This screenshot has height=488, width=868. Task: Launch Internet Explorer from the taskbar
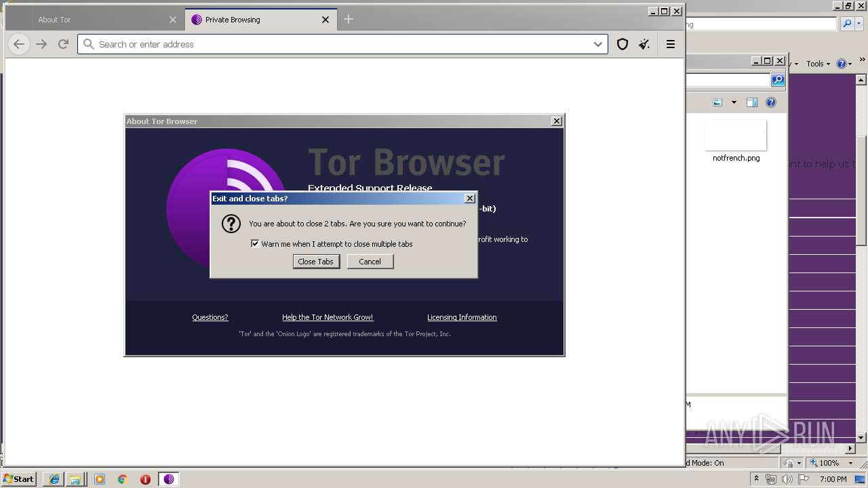(54, 479)
